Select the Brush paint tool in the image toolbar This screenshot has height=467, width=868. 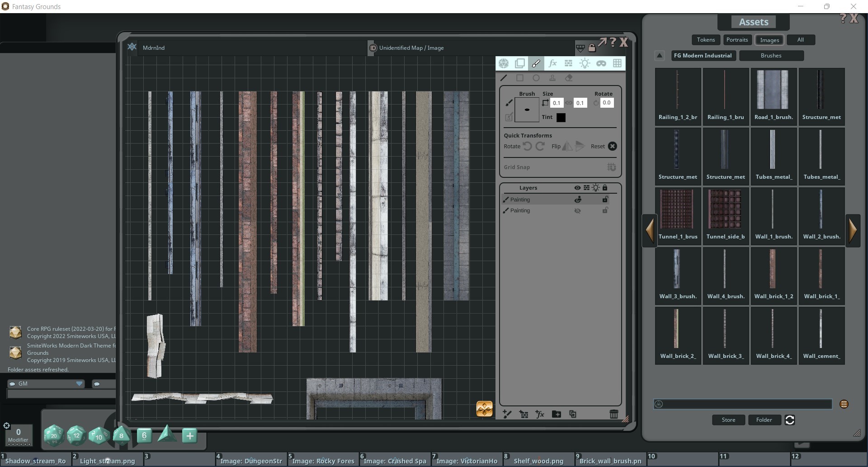[x=536, y=63]
